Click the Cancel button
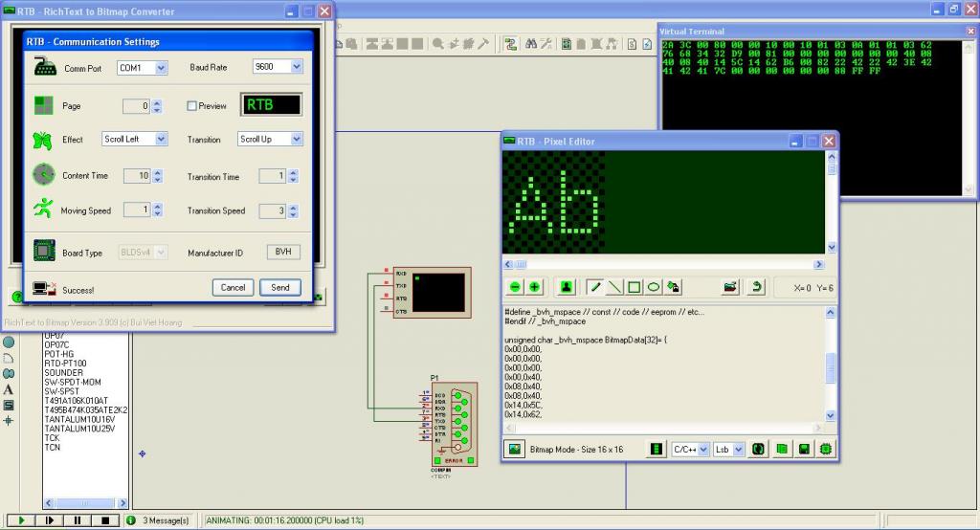The width and height of the screenshot is (980, 530). (x=234, y=287)
